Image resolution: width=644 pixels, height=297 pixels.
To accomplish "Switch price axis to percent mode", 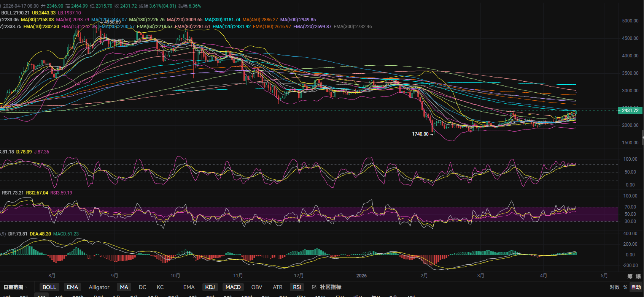I will pyautogui.click(x=625, y=287).
